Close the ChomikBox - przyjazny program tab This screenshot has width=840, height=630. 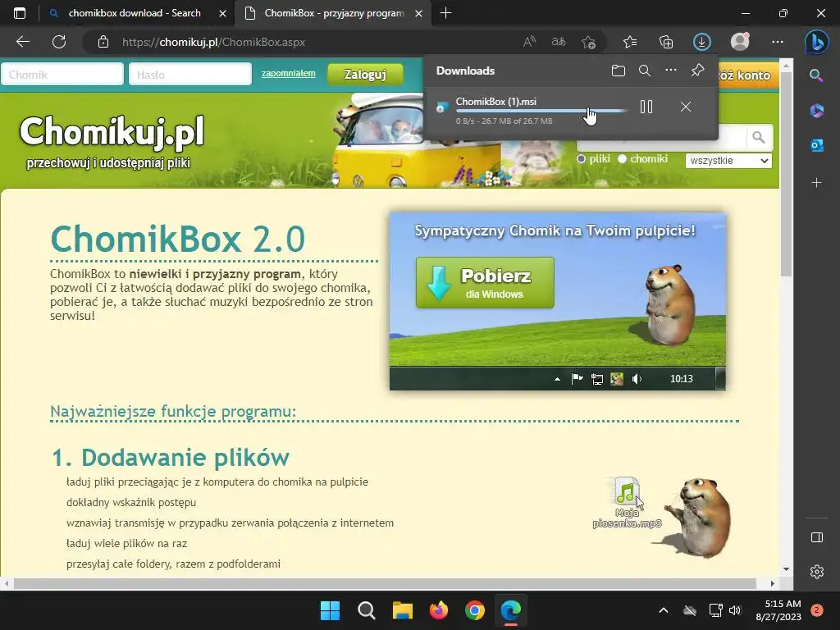[x=419, y=13]
